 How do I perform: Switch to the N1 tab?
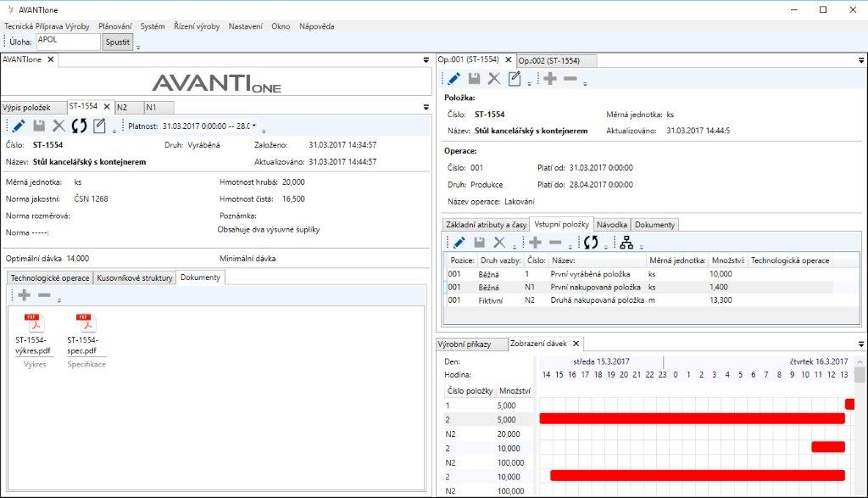coord(159,108)
